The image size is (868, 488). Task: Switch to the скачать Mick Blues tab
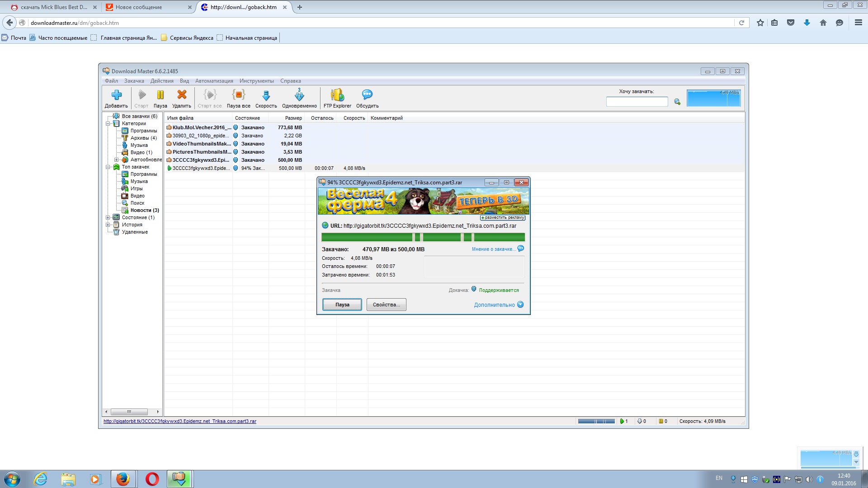point(54,7)
